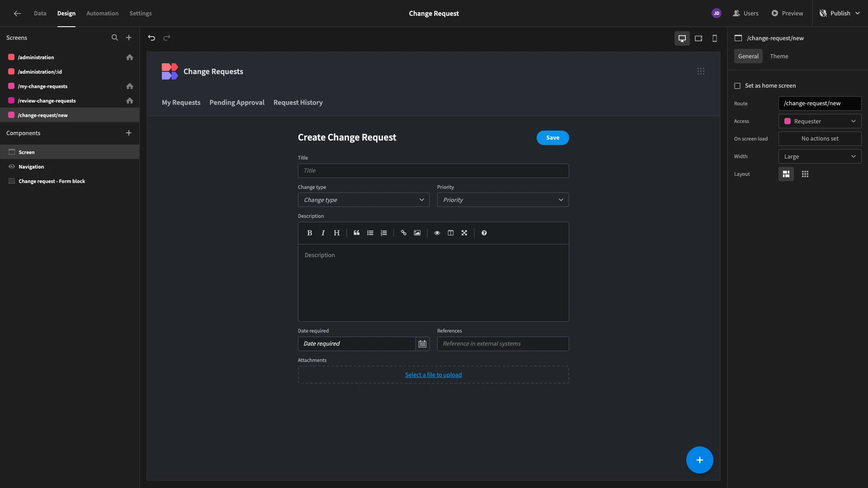Open the Width dropdown set to Large
Viewport: 868px width, 488px height.
820,157
